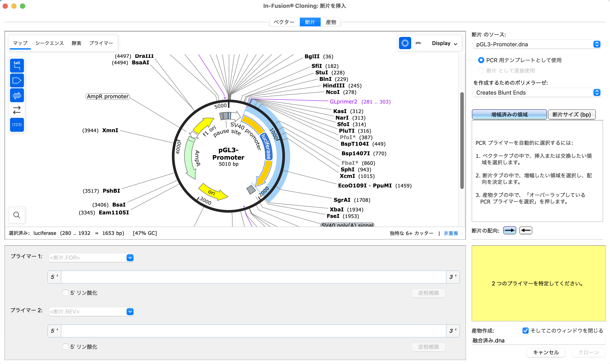Open the Display options dropdown
The height and width of the screenshot is (364, 610).
[x=444, y=43]
